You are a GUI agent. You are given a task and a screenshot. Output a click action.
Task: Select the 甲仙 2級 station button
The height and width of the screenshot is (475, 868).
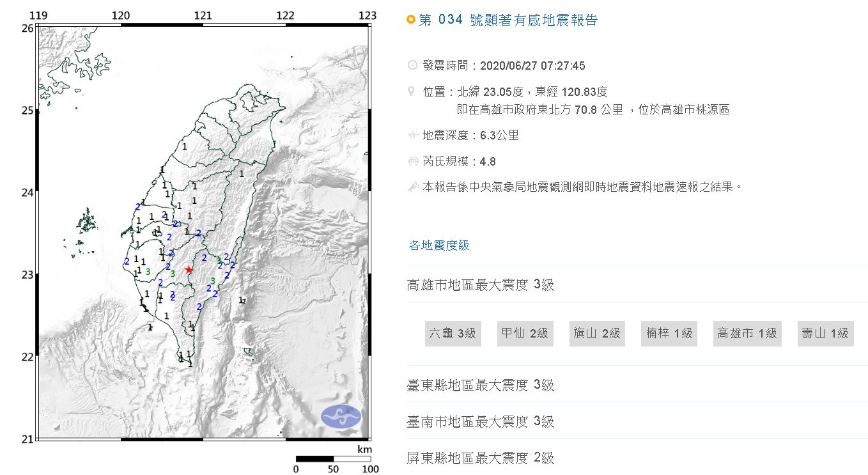click(x=525, y=333)
